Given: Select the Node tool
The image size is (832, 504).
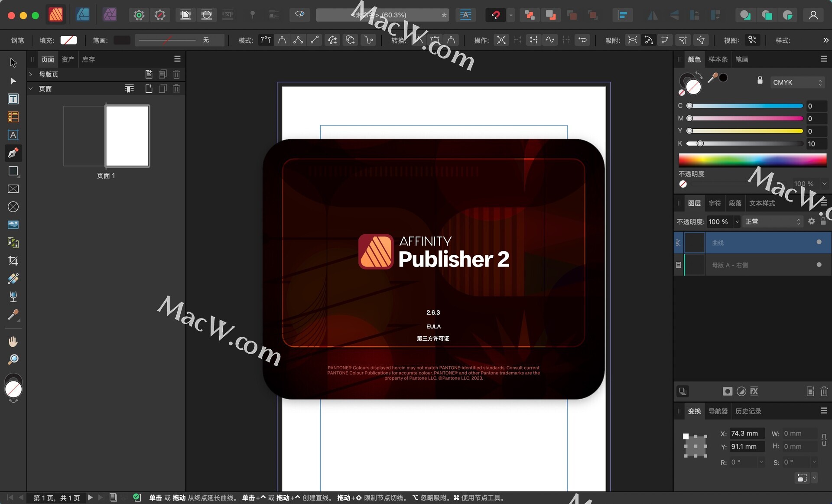Looking at the screenshot, I should pos(13,81).
